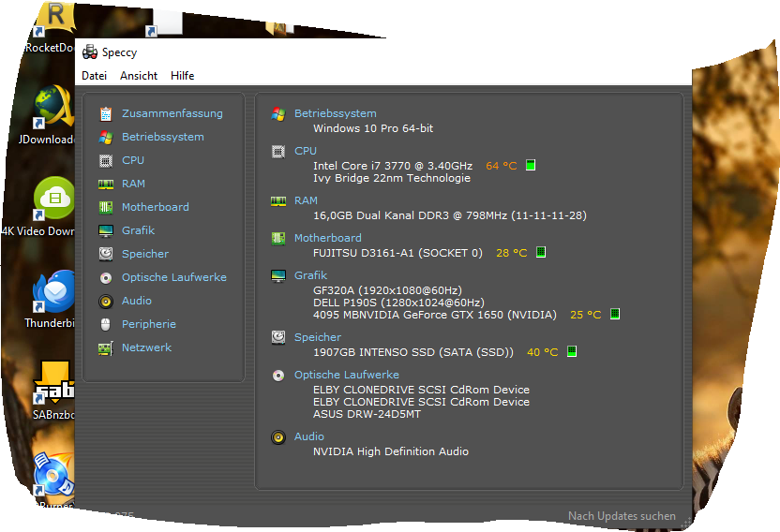The height and width of the screenshot is (532, 780).
Task: Click the 40 °C storage temperature value
Action: 542,352
